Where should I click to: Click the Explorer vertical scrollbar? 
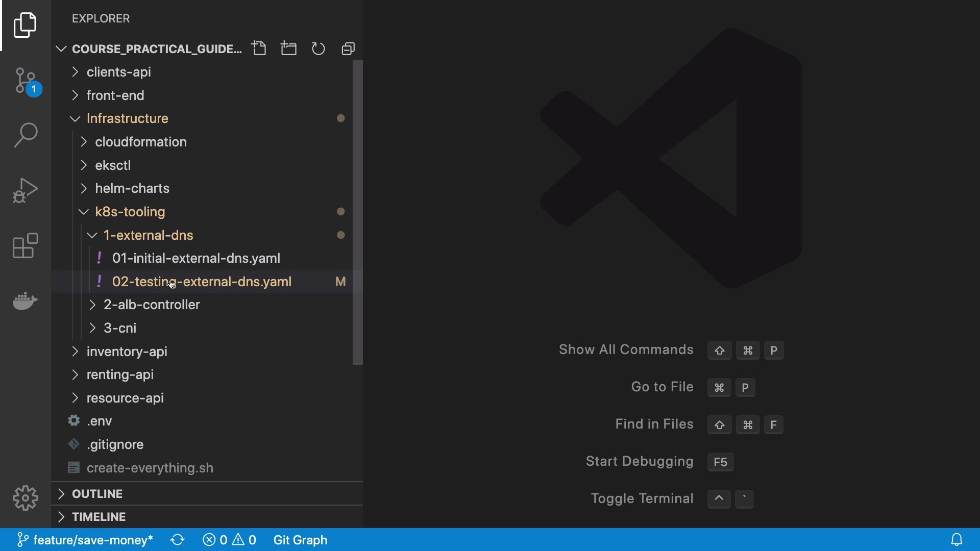[358, 212]
